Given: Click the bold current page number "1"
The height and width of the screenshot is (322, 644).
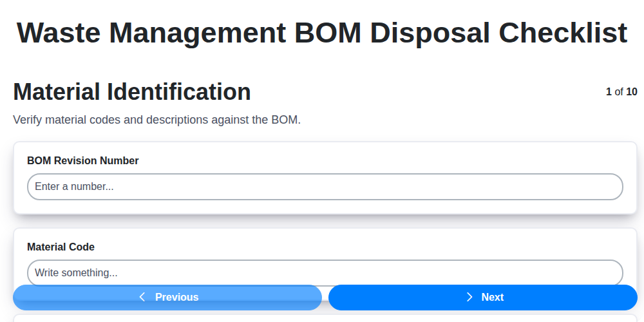Looking at the screenshot, I should point(609,92).
